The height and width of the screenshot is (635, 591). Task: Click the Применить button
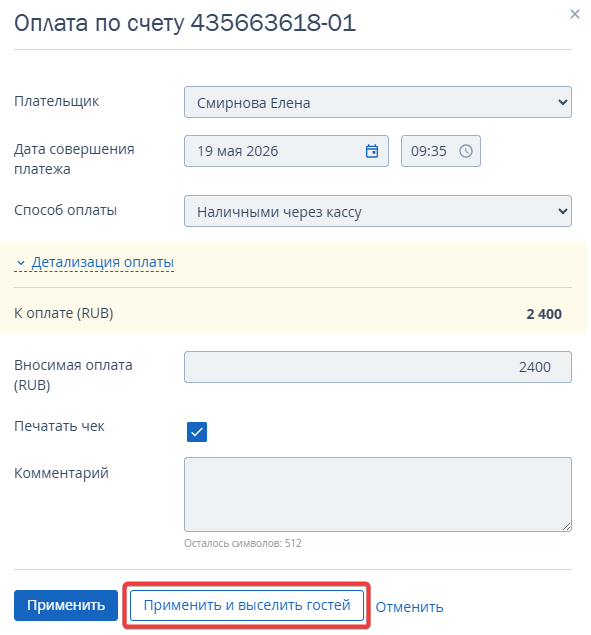click(x=66, y=605)
